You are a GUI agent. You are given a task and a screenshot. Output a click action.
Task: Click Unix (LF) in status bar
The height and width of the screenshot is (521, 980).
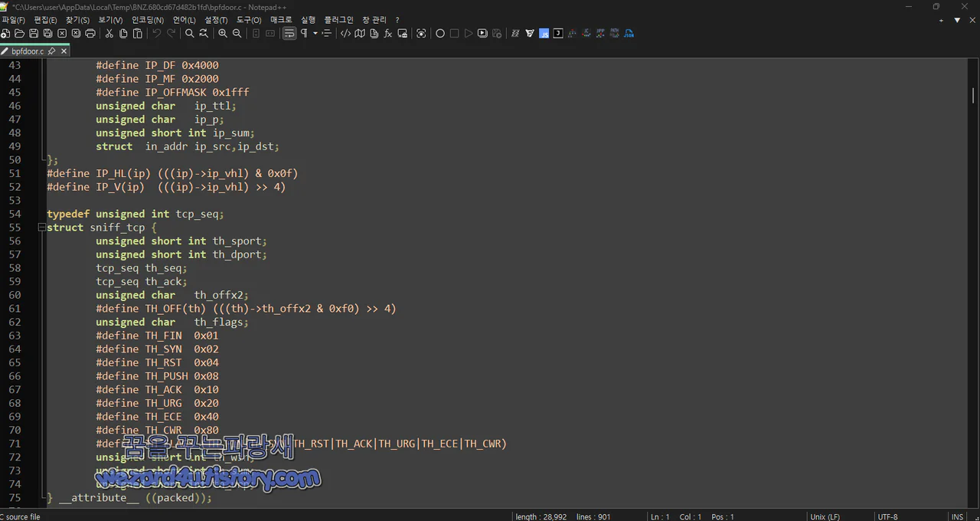pyautogui.click(x=825, y=516)
